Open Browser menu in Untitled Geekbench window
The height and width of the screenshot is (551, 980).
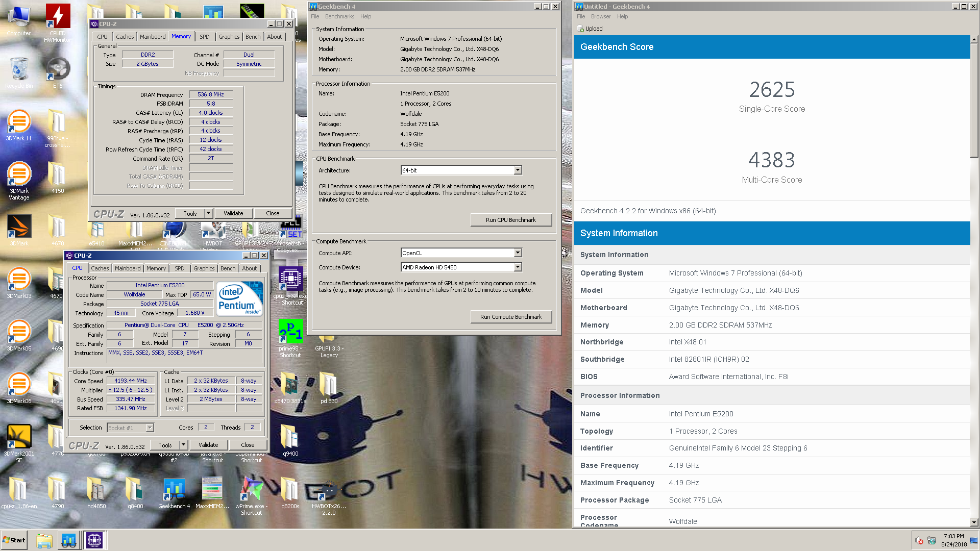601,16
